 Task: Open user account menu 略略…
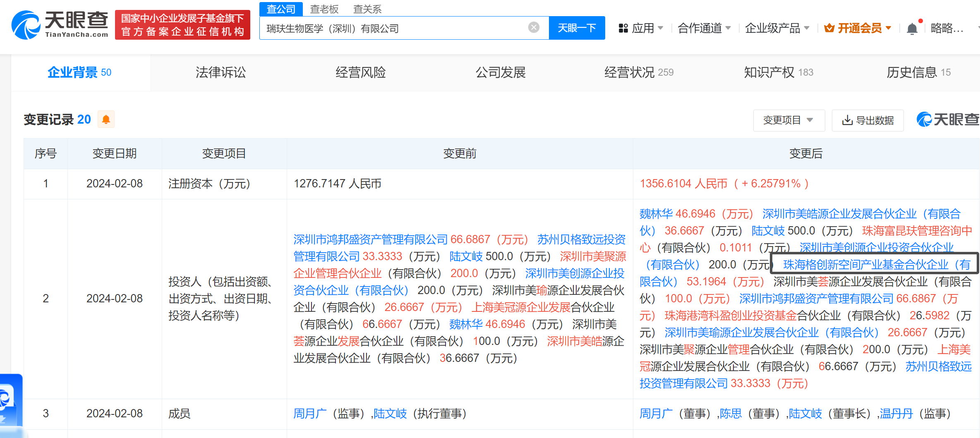pyautogui.click(x=947, y=28)
